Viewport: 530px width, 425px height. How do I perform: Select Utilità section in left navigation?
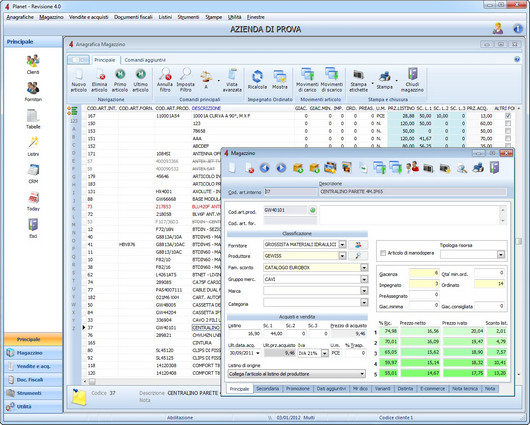pos(33,406)
